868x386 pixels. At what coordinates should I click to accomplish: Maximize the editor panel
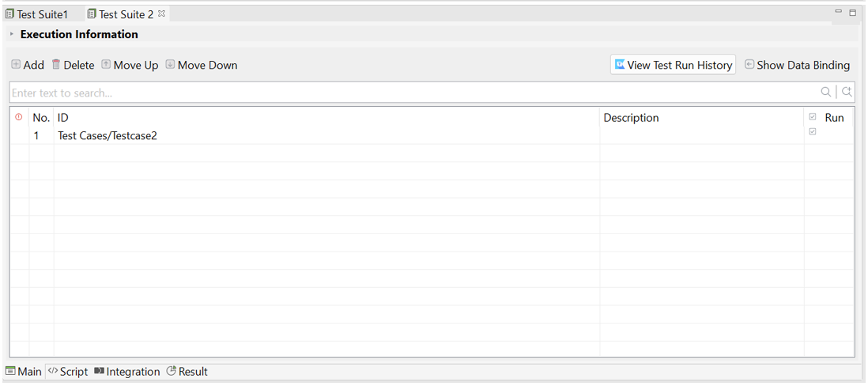(852, 13)
